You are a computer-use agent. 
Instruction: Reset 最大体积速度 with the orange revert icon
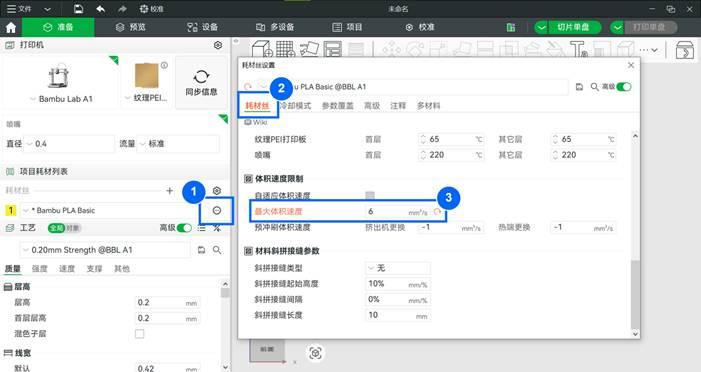click(x=438, y=211)
